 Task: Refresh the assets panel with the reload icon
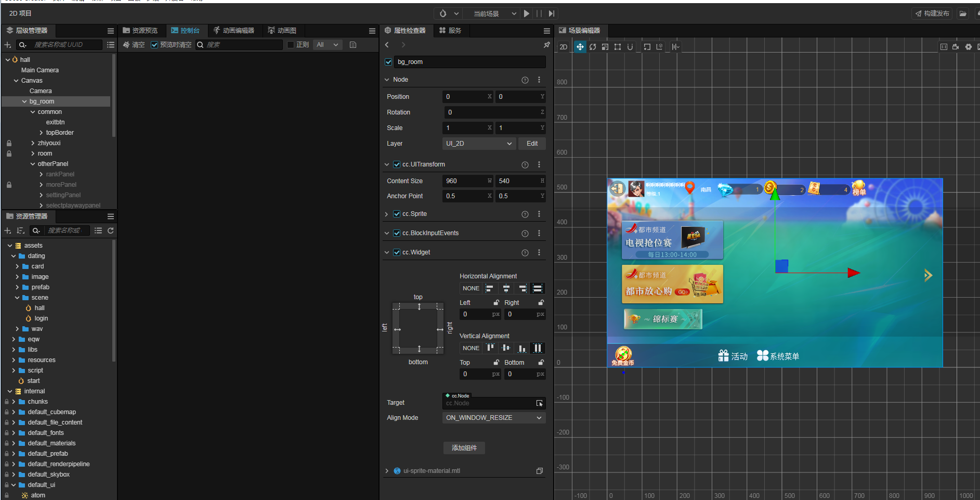(x=111, y=230)
